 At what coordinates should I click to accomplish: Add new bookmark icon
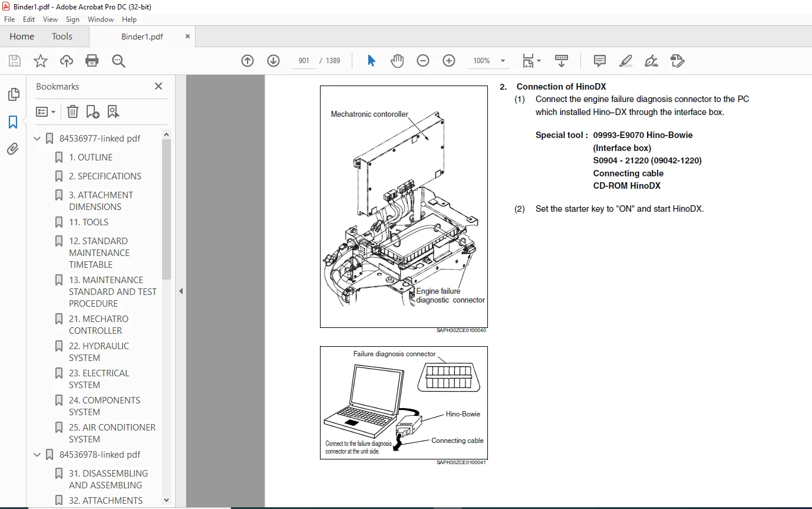(93, 111)
